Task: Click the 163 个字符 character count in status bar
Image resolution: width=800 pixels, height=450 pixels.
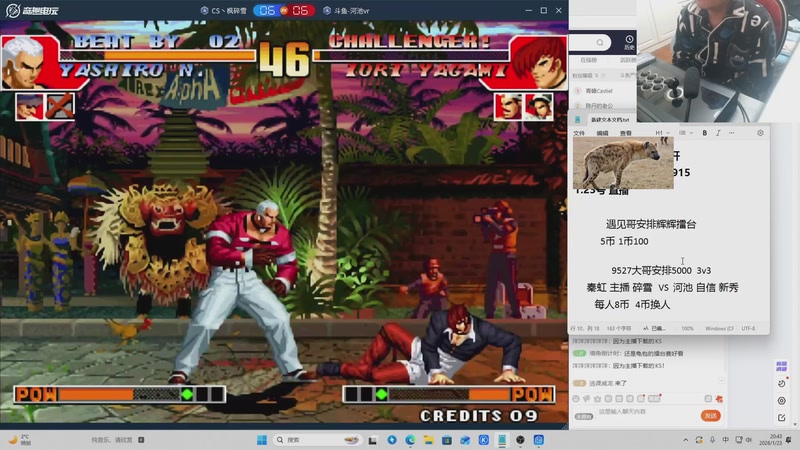Action: click(x=618, y=329)
